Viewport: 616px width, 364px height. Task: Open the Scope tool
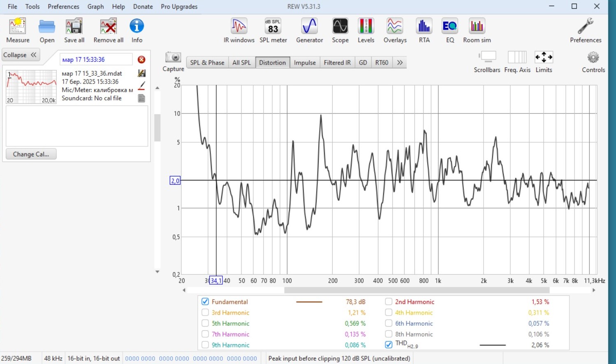pyautogui.click(x=340, y=26)
